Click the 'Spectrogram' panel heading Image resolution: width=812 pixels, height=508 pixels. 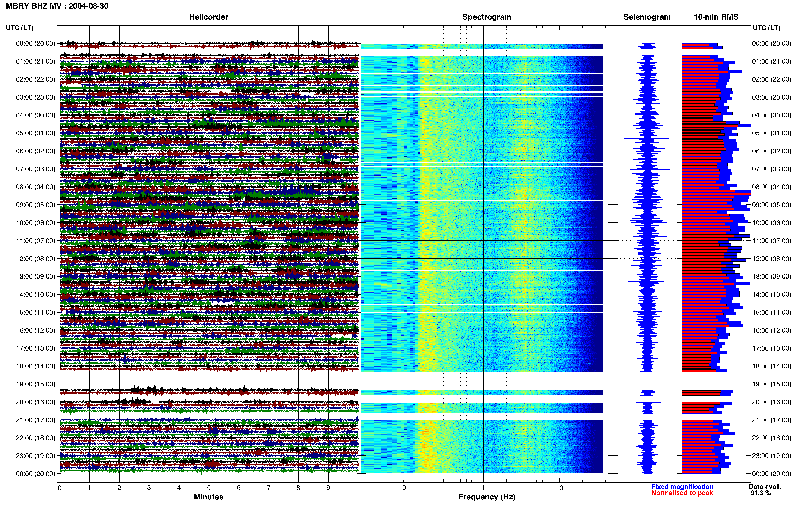(x=487, y=17)
